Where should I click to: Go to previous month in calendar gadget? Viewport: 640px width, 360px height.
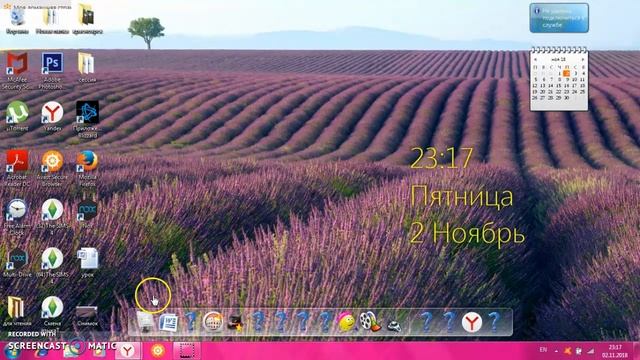click(x=536, y=60)
